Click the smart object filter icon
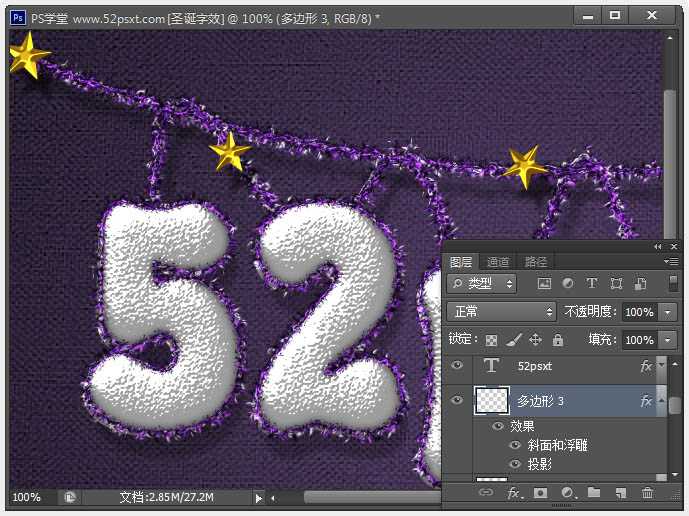 [640, 283]
